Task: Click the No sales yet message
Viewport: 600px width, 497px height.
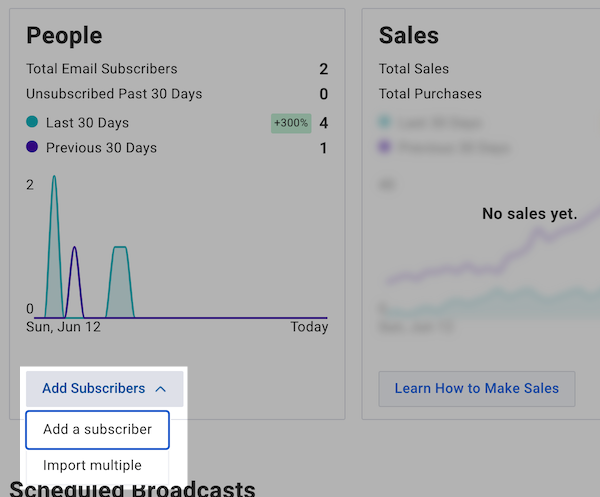Action: tap(529, 214)
